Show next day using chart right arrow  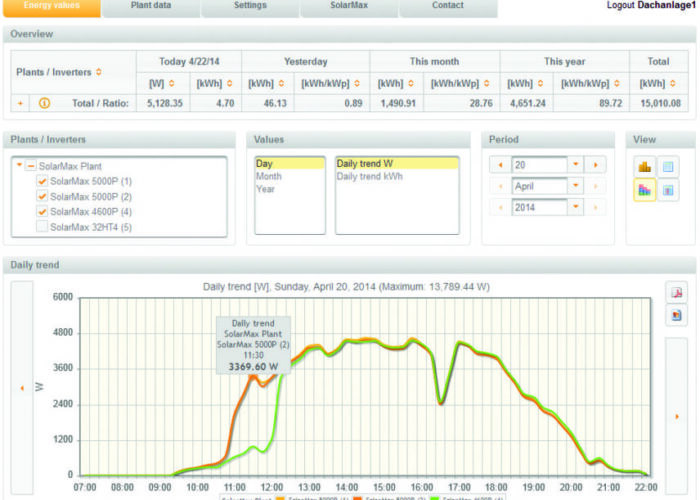click(x=677, y=417)
